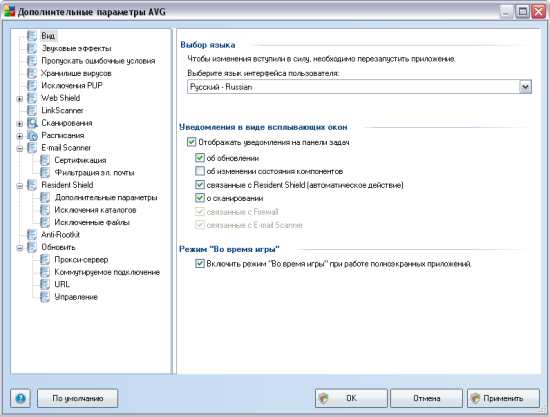The width and height of the screenshot is (550, 417).
Task: Select Звуковые эффекты in the tree
Action: tap(76, 48)
